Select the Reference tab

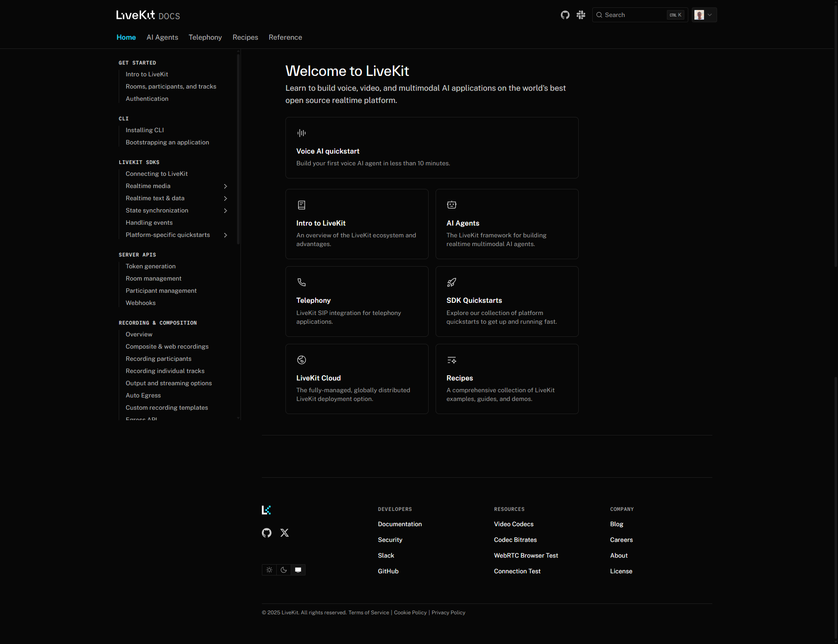(285, 38)
